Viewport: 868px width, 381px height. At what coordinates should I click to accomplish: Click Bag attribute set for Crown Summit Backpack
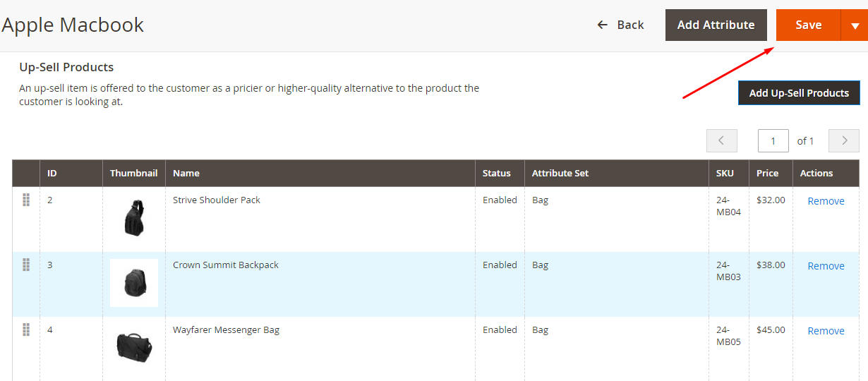540,265
